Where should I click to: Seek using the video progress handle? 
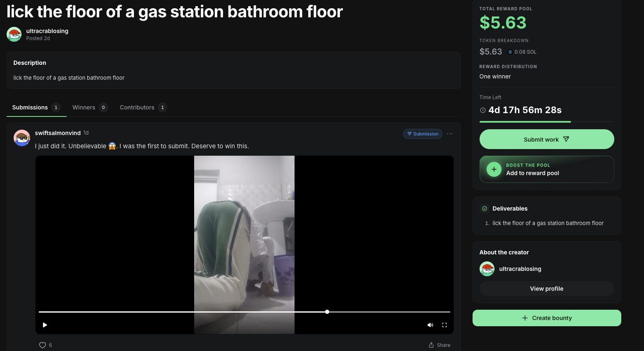click(327, 312)
